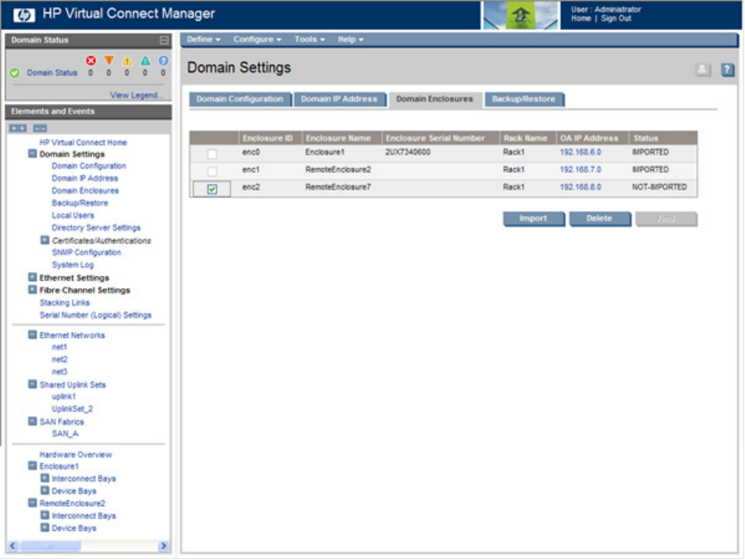The height and width of the screenshot is (560, 745).
Task: Select SAN_A under SAN Fabrics
Action: 65,434
